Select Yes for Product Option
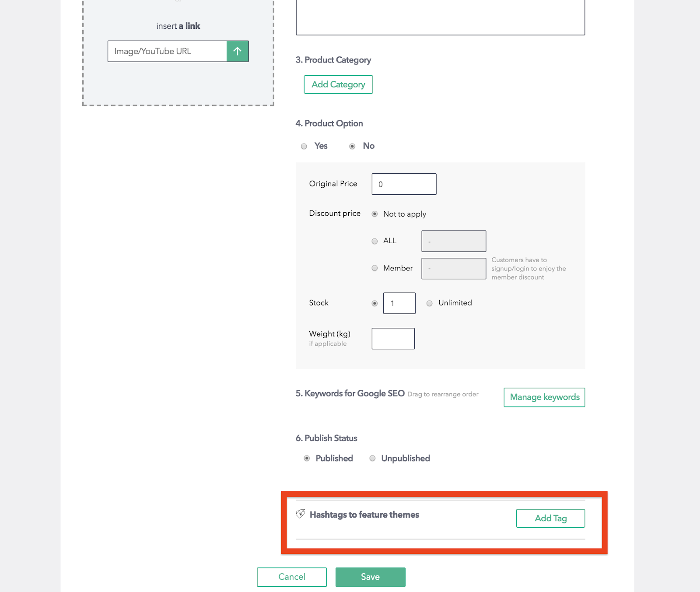700x592 pixels. pos(304,146)
